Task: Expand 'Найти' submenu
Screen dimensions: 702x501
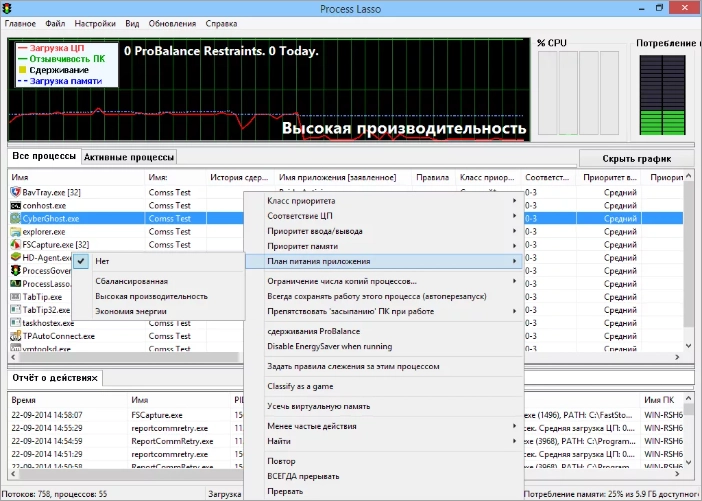Action: coord(384,441)
